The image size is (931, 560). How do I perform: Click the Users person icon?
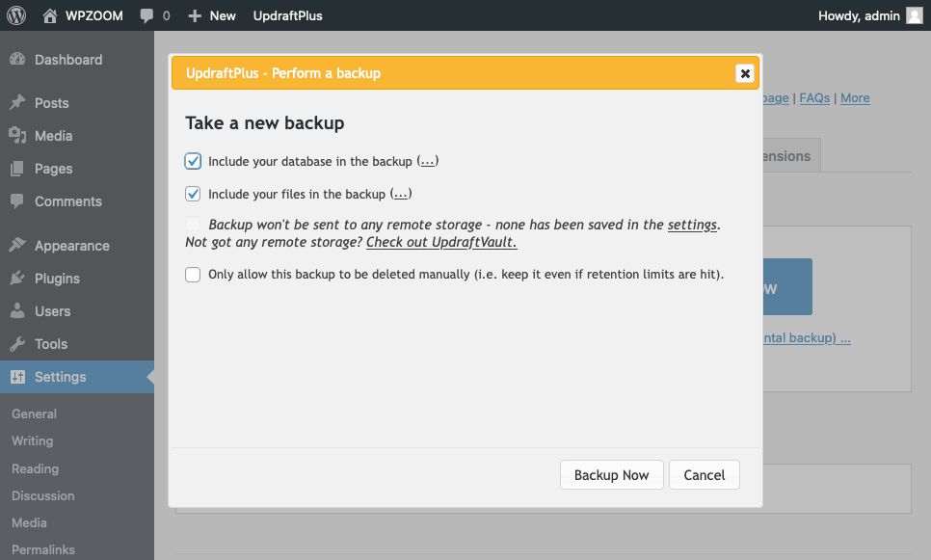pyautogui.click(x=17, y=310)
